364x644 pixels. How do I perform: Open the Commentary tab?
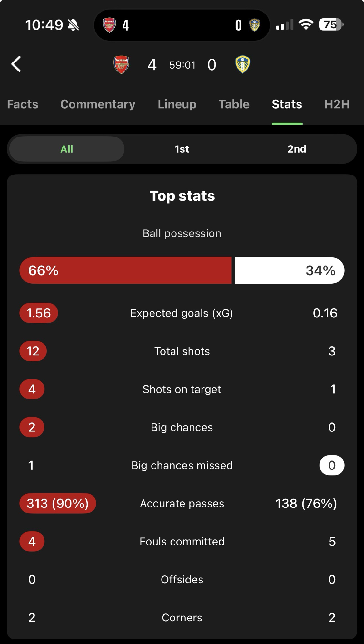98,104
